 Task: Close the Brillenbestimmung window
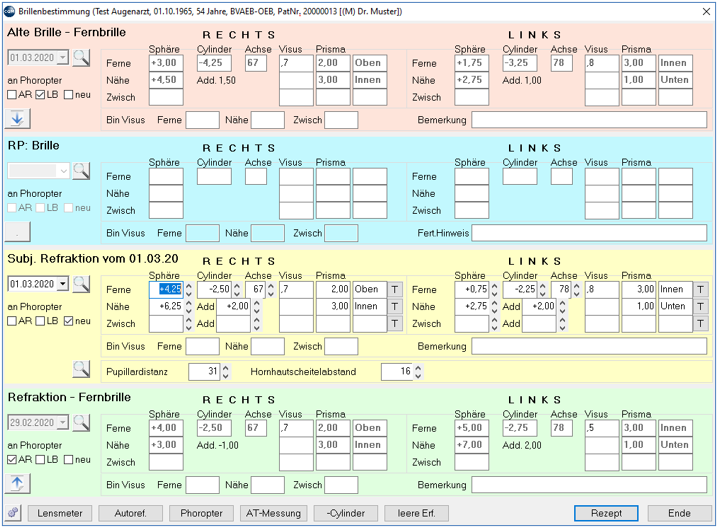click(706, 11)
